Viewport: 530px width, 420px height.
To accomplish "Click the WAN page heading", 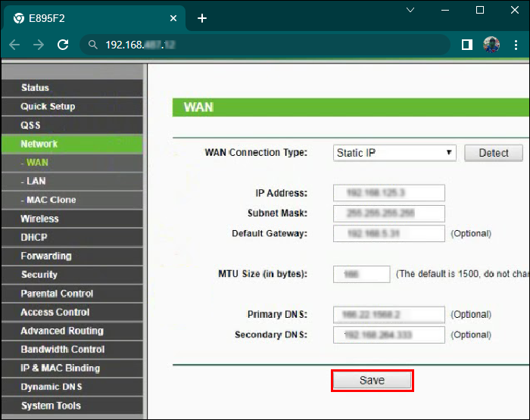I will [x=198, y=107].
